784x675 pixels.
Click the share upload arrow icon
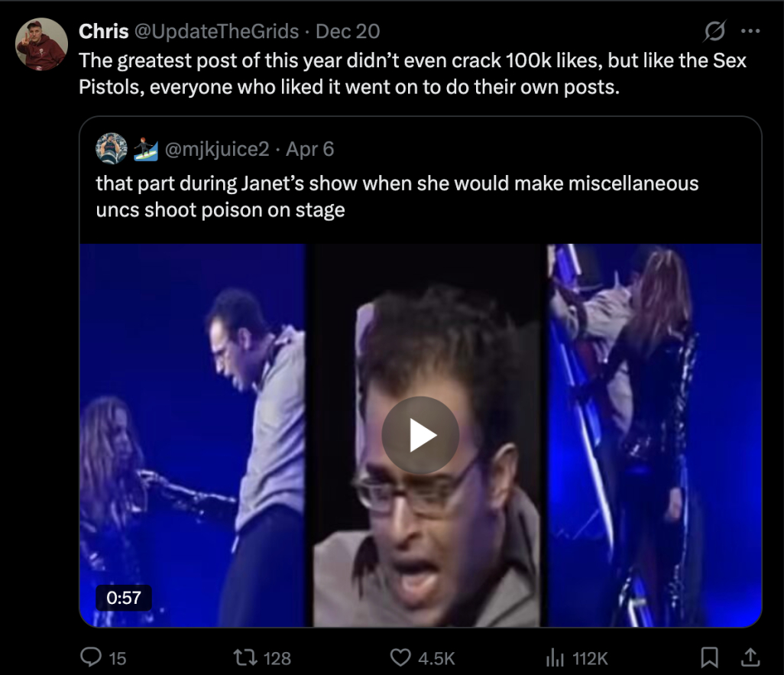point(751,657)
